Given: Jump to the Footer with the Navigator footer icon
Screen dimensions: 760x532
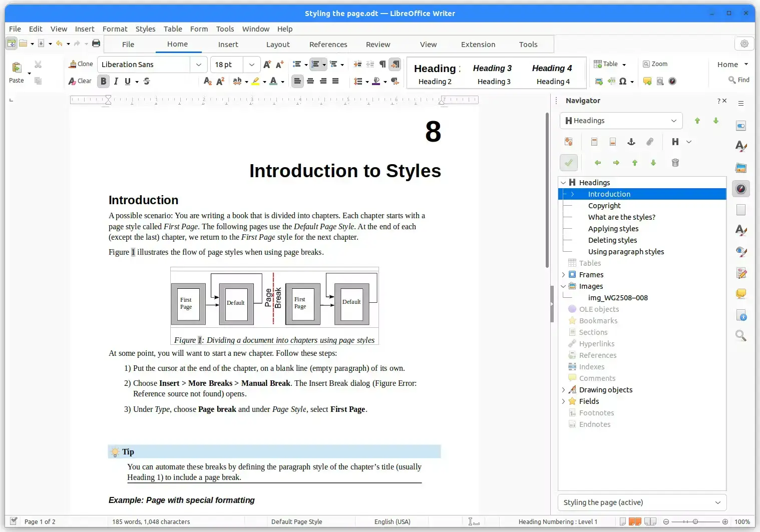Looking at the screenshot, I should click(x=613, y=142).
